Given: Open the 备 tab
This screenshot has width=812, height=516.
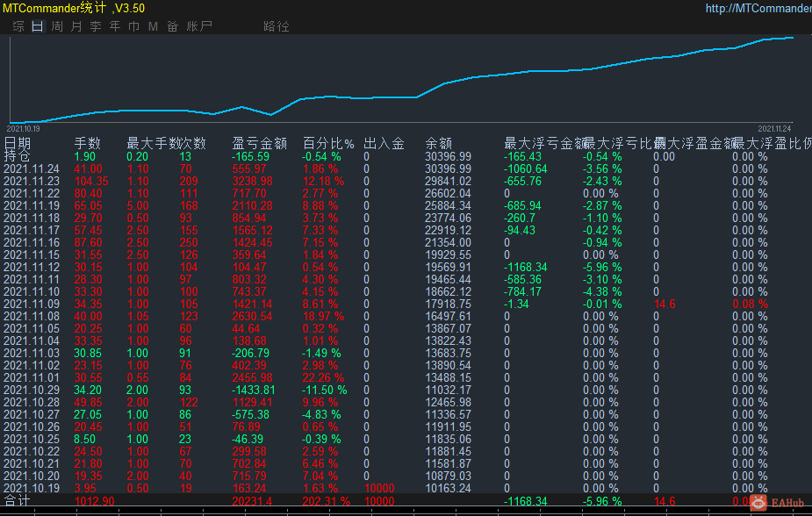Looking at the screenshot, I should coord(172,26).
